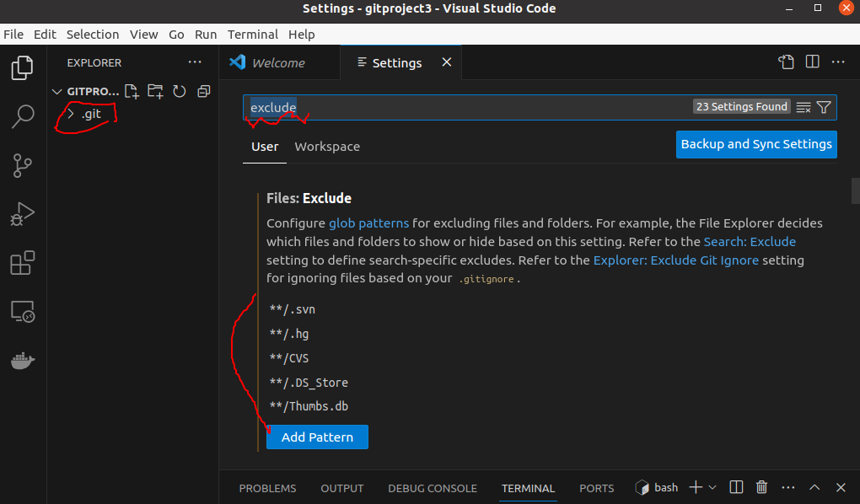
Task: Collapse all folders in Explorer
Action: click(x=203, y=91)
